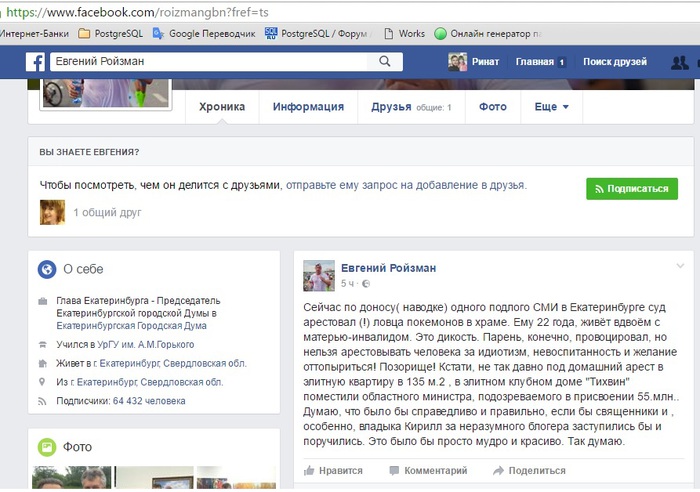Click the globe icon next to О себе
The image size is (700, 492).
pos(47,270)
